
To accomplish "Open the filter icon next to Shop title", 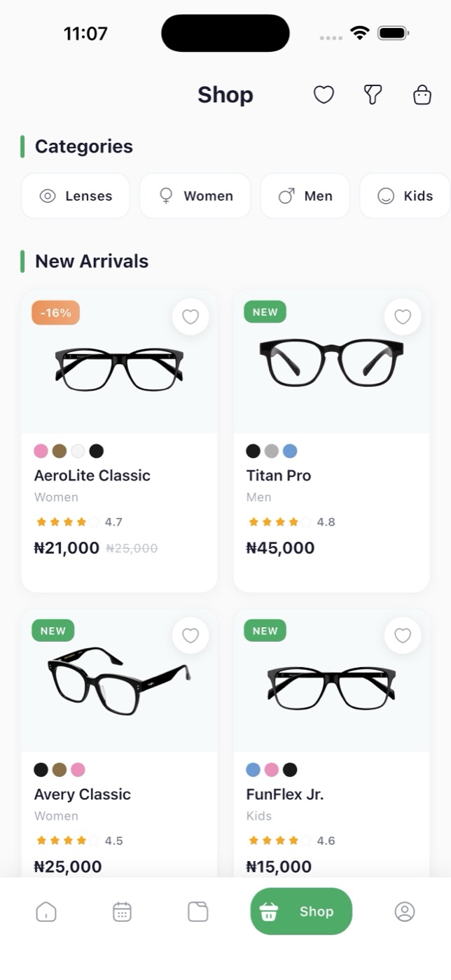I will [372, 94].
